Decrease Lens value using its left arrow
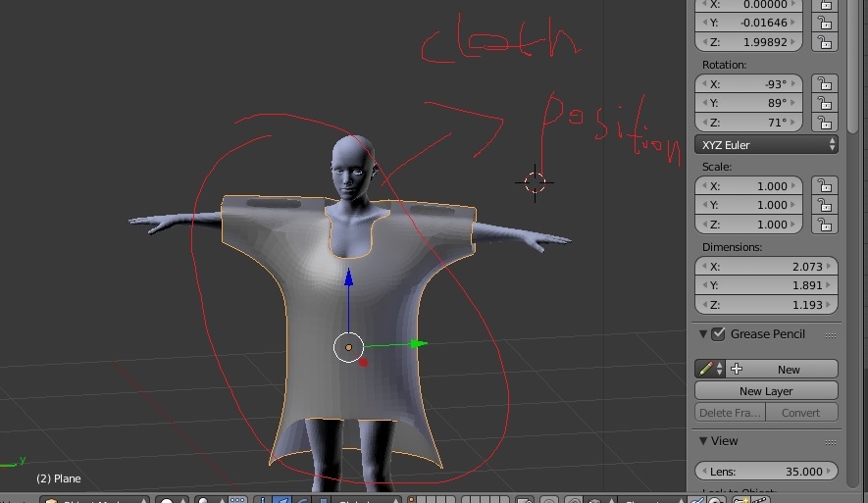This screenshot has width=868, height=503. click(704, 471)
